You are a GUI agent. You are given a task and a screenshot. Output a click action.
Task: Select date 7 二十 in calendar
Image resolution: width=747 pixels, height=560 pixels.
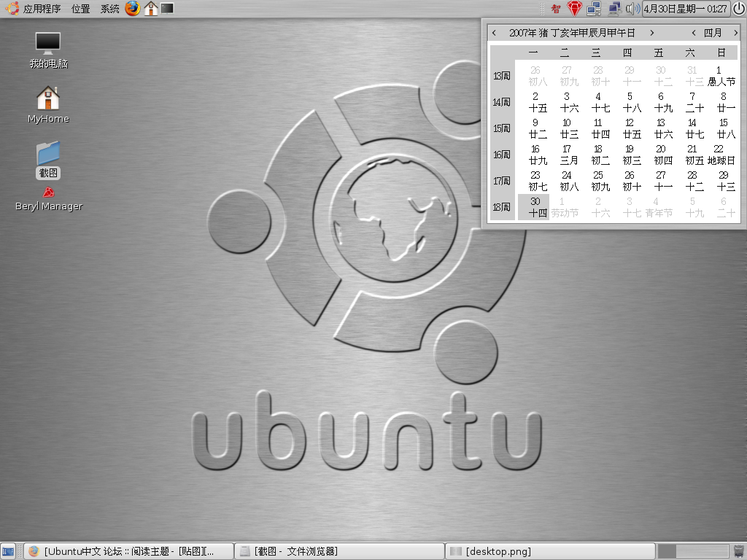pyautogui.click(x=694, y=102)
